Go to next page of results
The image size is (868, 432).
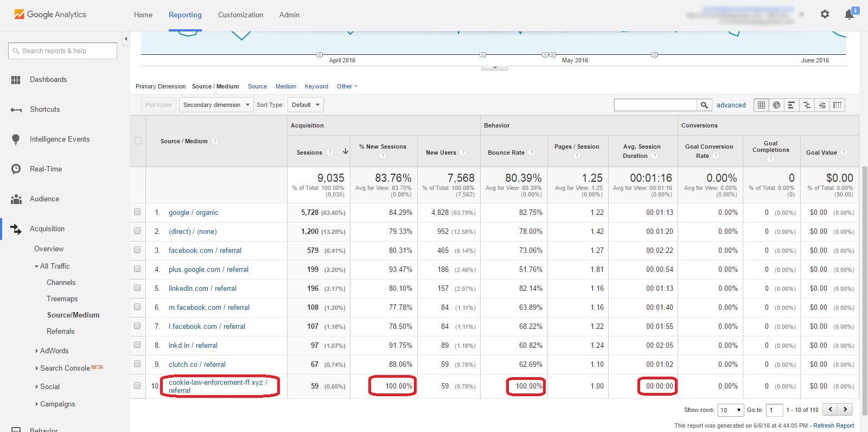(x=845, y=410)
